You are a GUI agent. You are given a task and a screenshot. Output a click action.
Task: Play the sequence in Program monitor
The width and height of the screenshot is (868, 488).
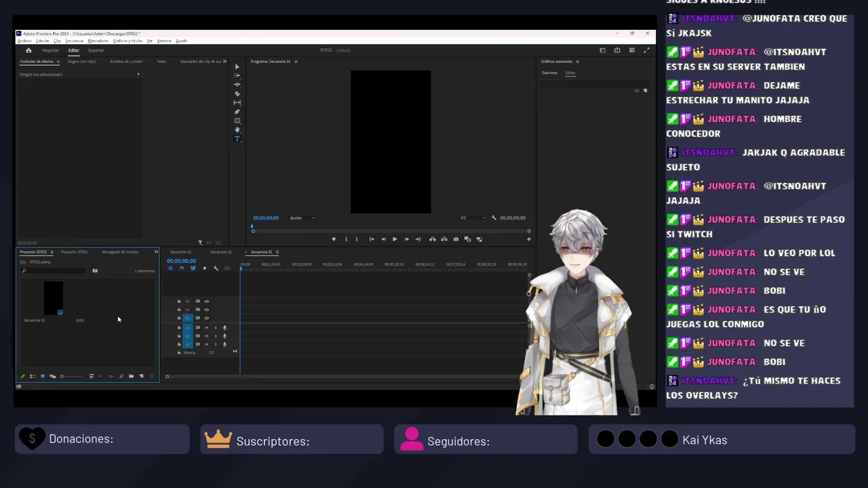point(395,239)
